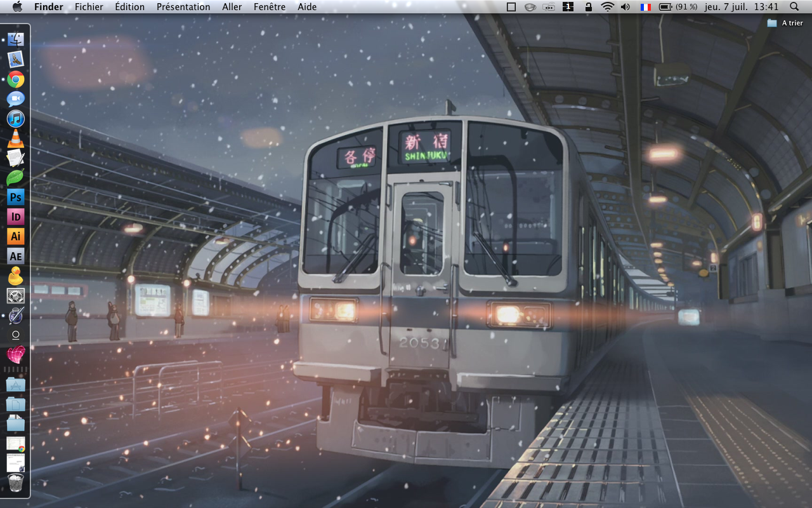Open System Preferences gear icon
Screen dimensions: 812x508
[x=15, y=295]
